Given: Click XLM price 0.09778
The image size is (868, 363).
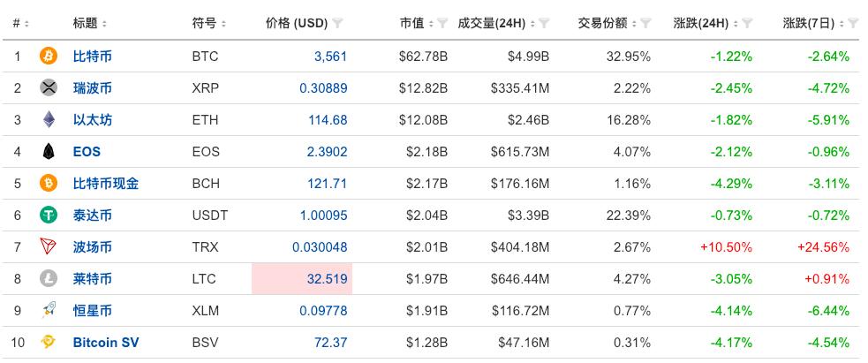Looking at the screenshot, I should [324, 310].
